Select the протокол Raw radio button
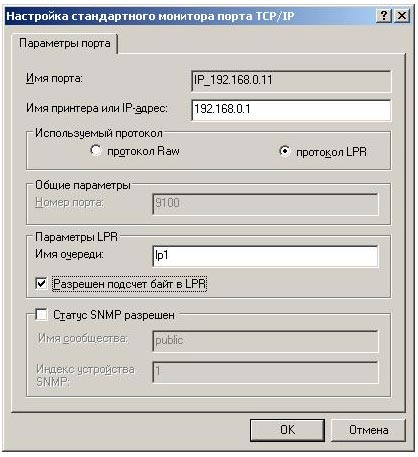The height and width of the screenshot is (457, 418). [96, 151]
